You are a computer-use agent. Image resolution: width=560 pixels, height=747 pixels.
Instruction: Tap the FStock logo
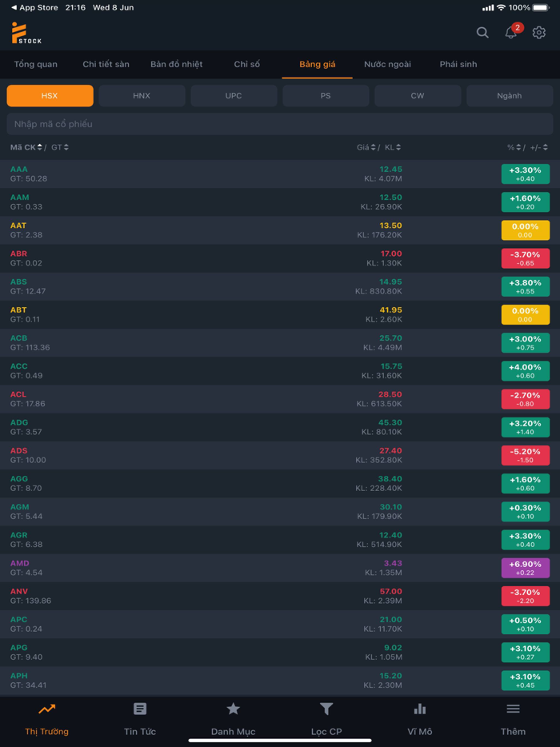click(x=26, y=34)
